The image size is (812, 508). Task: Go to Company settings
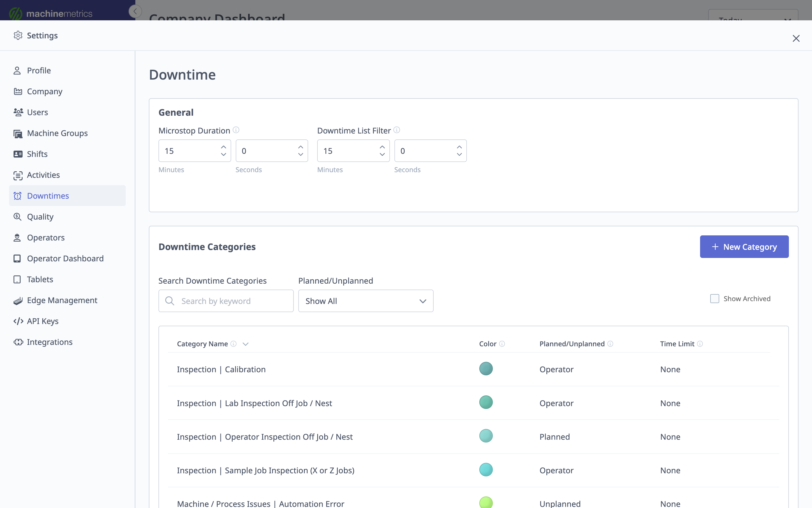67,91
